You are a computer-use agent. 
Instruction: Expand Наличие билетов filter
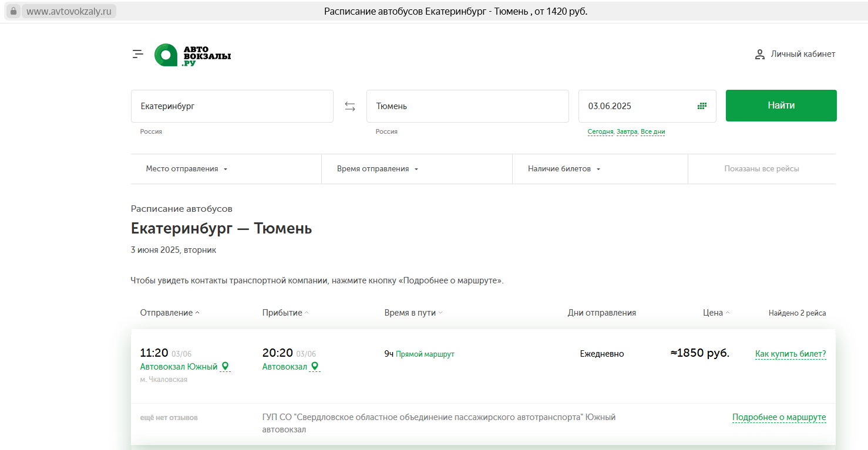pos(564,169)
